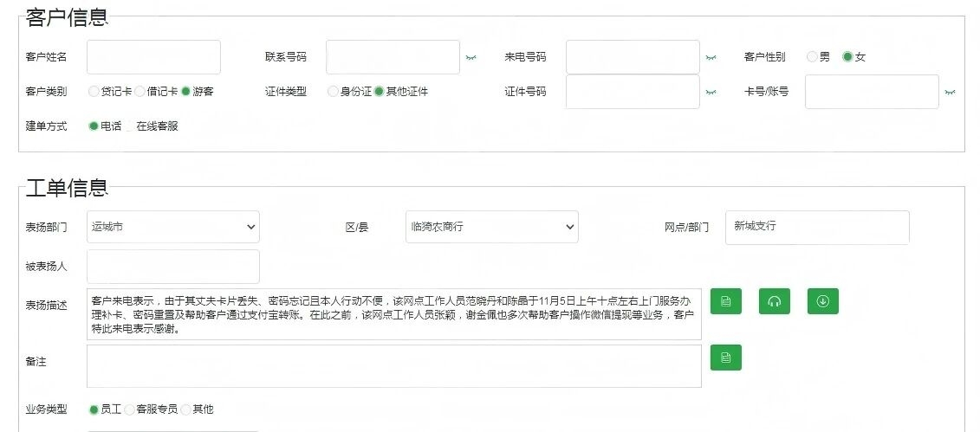Focus the 被表扬人 text box
This screenshot has width=980, height=432.
[x=173, y=267]
